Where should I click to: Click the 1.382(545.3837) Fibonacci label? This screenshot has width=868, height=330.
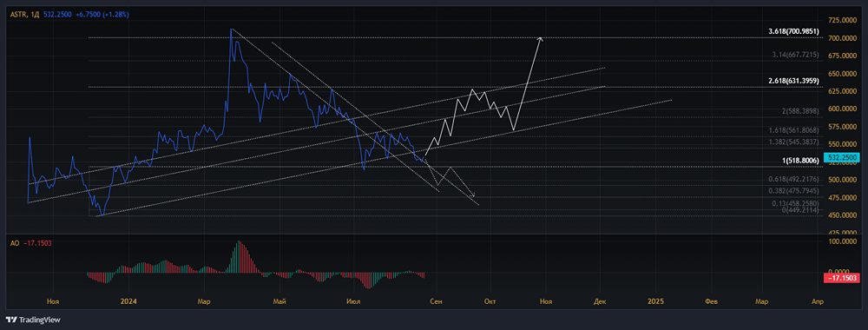point(795,142)
